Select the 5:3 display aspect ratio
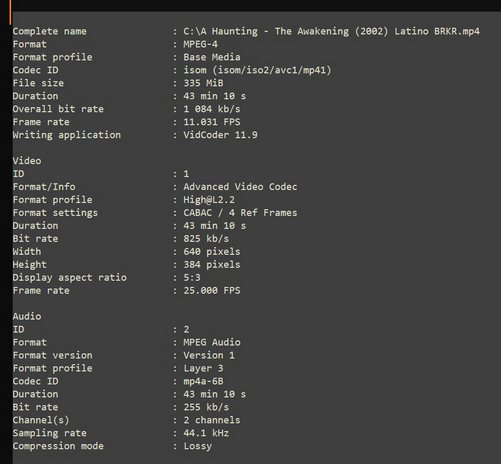The width and height of the screenshot is (501, 464). point(192,277)
